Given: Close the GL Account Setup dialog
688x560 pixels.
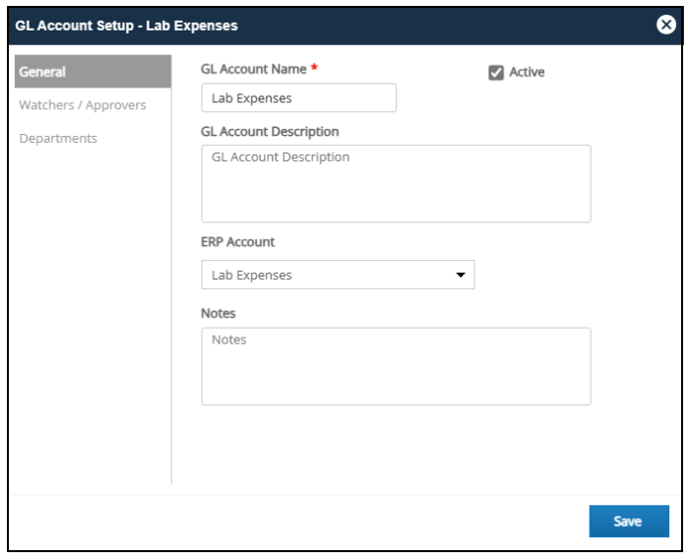Looking at the screenshot, I should (666, 25).
